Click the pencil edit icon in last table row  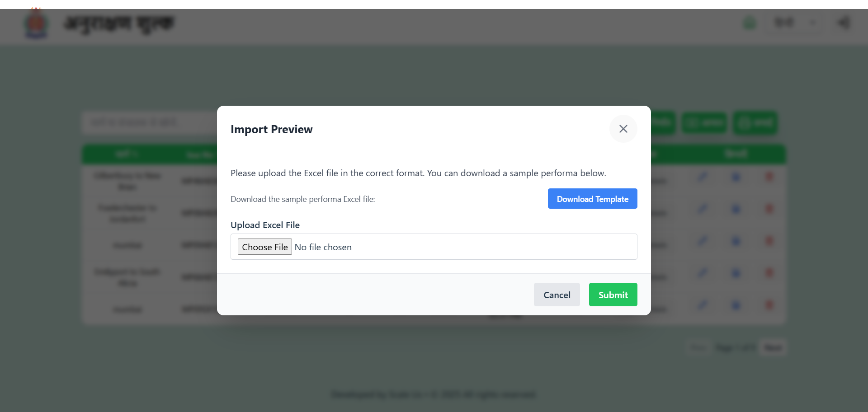coord(702,305)
